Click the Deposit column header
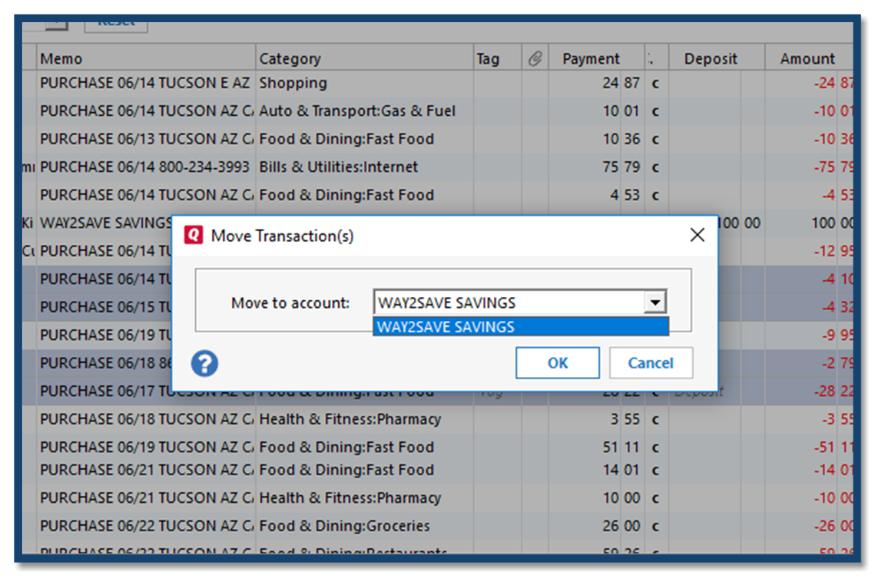Image resolution: width=885 pixels, height=588 pixels. tap(710, 58)
